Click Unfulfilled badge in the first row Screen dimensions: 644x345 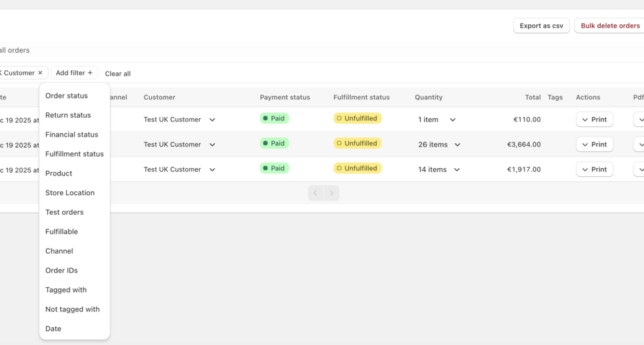coord(357,118)
